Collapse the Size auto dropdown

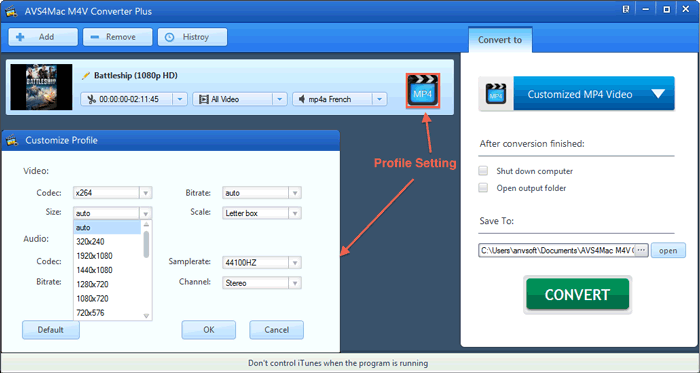(x=145, y=213)
